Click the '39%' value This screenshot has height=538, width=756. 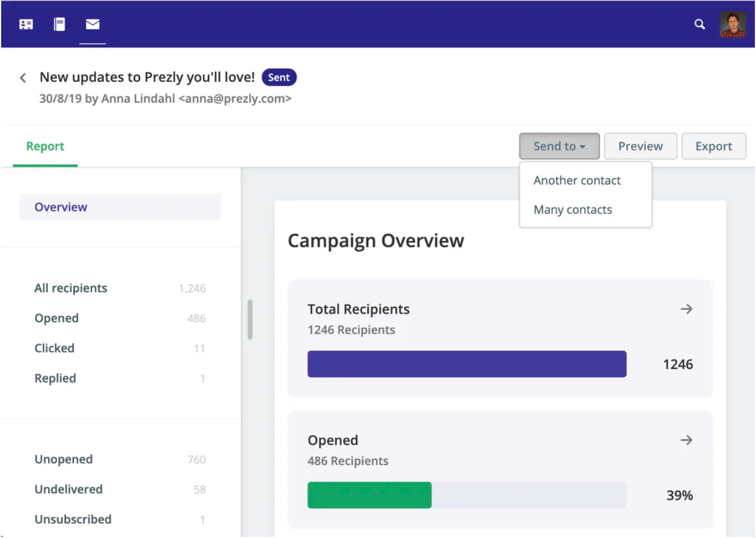point(679,495)
